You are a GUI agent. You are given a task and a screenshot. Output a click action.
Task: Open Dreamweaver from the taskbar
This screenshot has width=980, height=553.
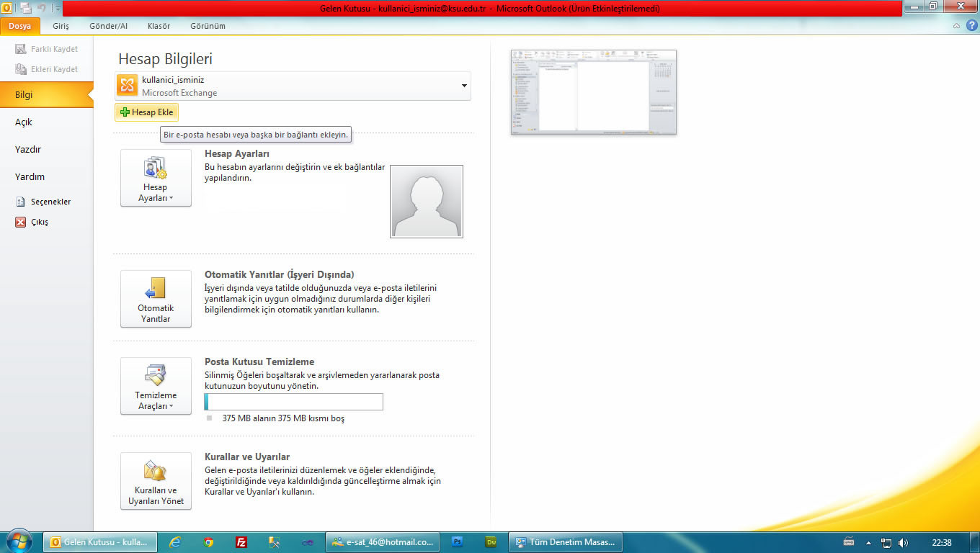click(491, 542)
